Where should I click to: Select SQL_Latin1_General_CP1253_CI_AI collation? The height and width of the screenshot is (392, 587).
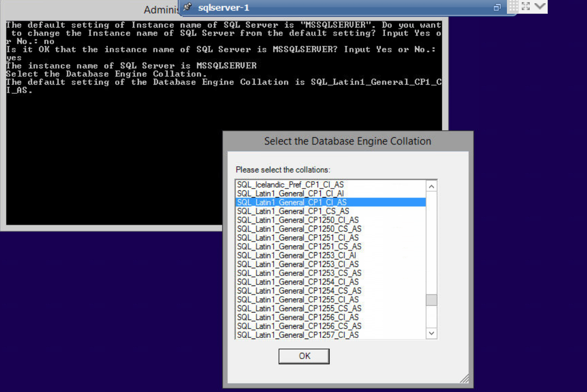[x=330, y=255]
